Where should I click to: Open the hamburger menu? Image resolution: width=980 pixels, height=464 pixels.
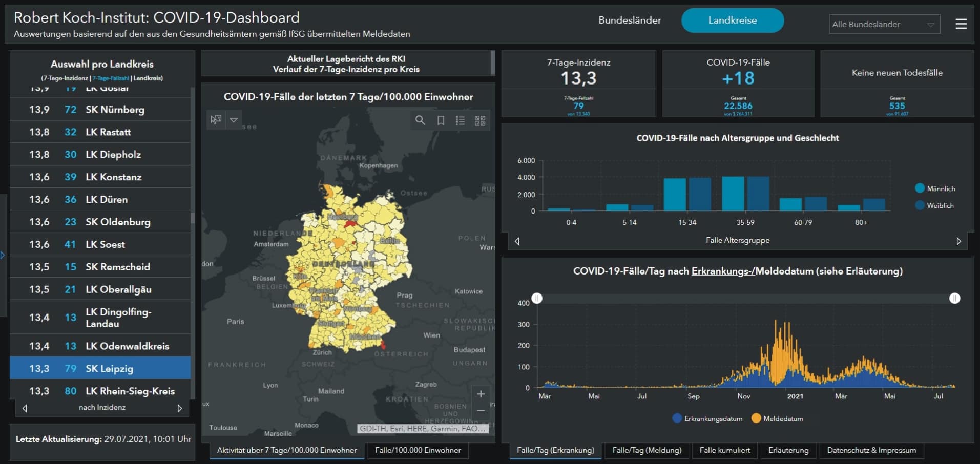[x=961, y=24]
